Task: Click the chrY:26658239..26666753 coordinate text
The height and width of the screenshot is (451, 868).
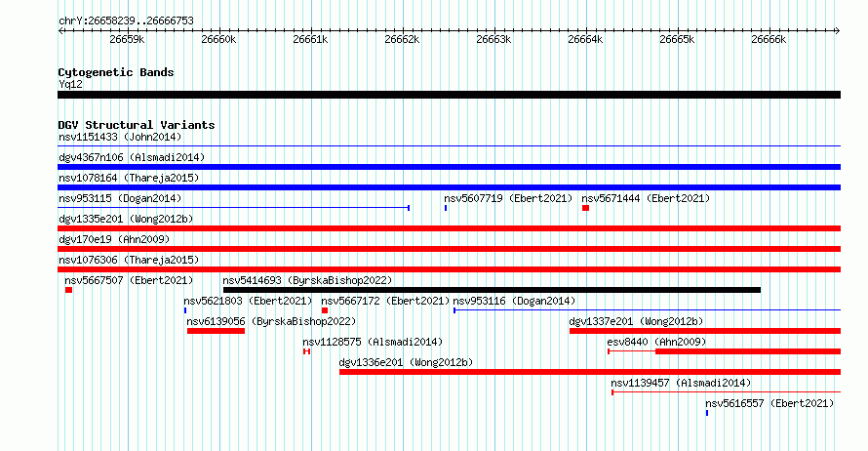Action: 126,21
